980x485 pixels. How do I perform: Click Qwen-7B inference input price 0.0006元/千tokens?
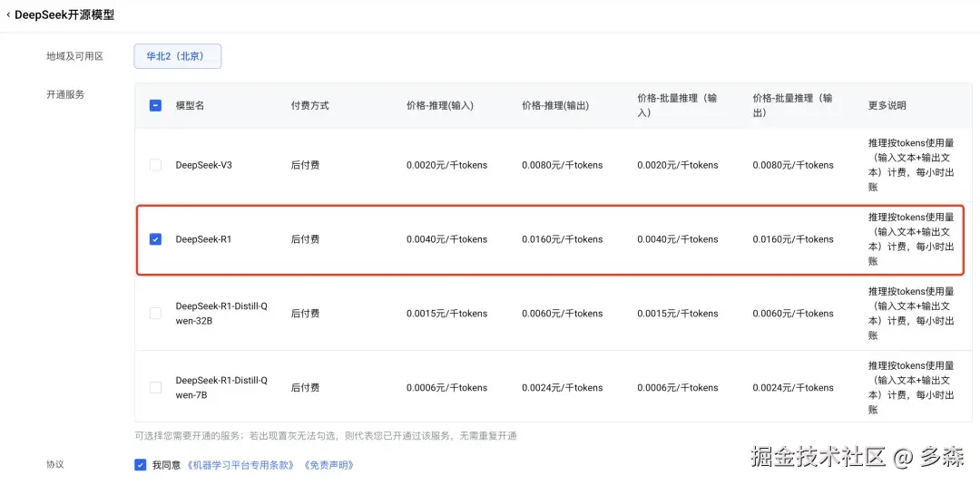tap(446, 388)
